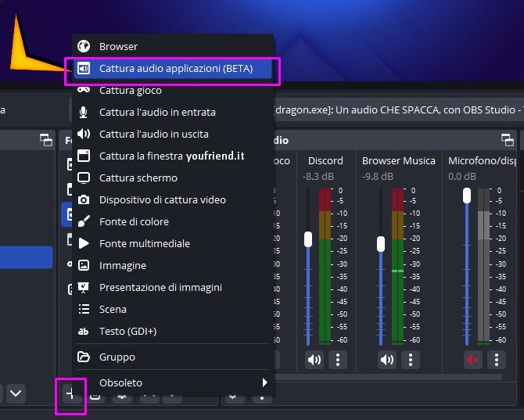The width and height of the screenshot is (524, 420).
Task: Click the camera icon for Dispositivo di cattura video
Action: 84,199
